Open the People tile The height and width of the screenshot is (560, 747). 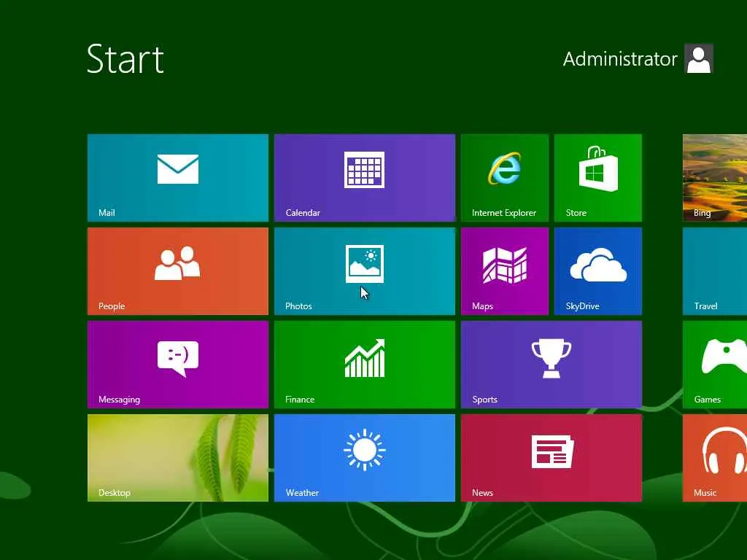coord(178,271)
